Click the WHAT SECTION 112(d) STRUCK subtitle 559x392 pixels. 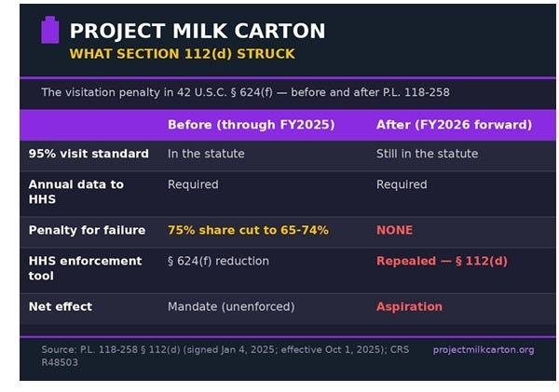[183, 54]
